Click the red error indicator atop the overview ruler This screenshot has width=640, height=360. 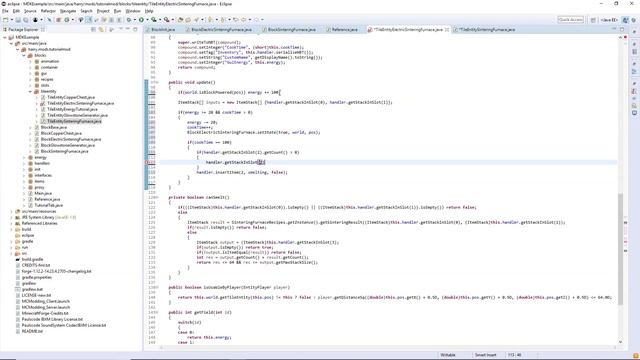tap(625, 37)
